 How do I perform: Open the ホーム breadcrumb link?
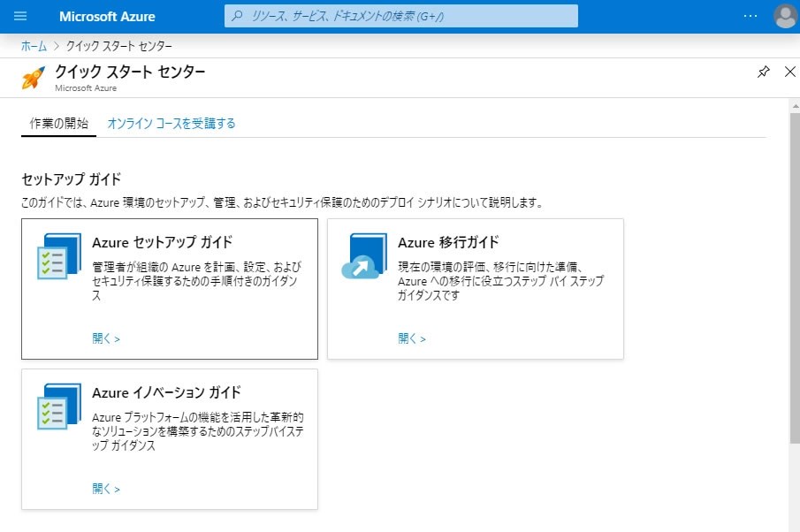click(32, 45)
